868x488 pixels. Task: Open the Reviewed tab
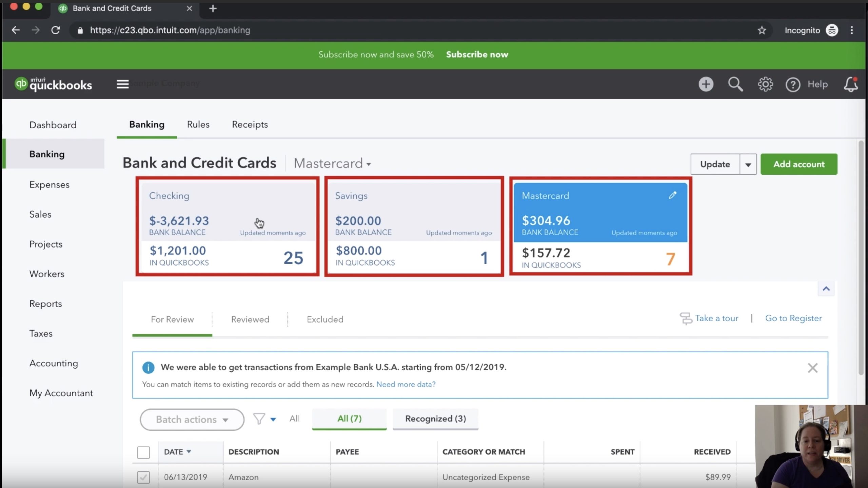point(250,319)
